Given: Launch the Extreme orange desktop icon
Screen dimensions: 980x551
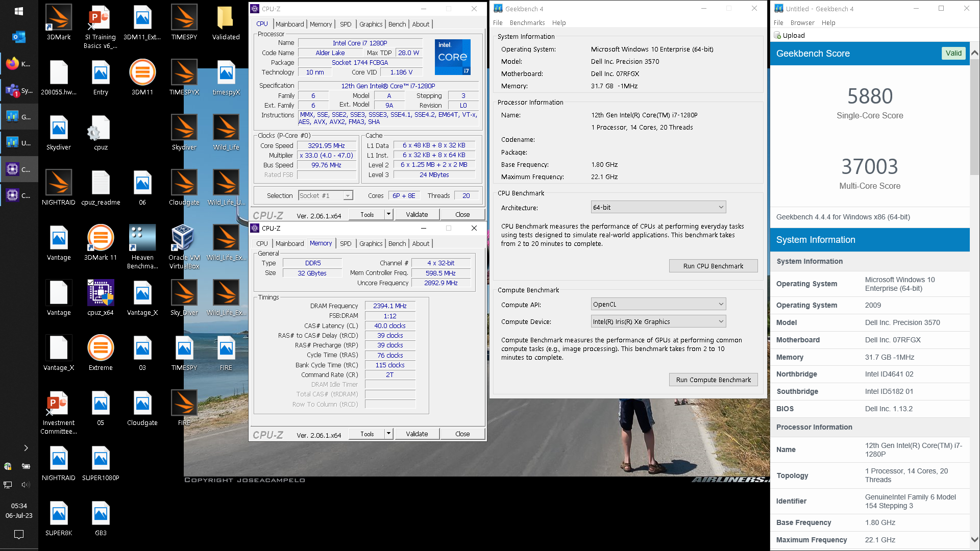Looking at the screenshot, I should coord(101,353).
